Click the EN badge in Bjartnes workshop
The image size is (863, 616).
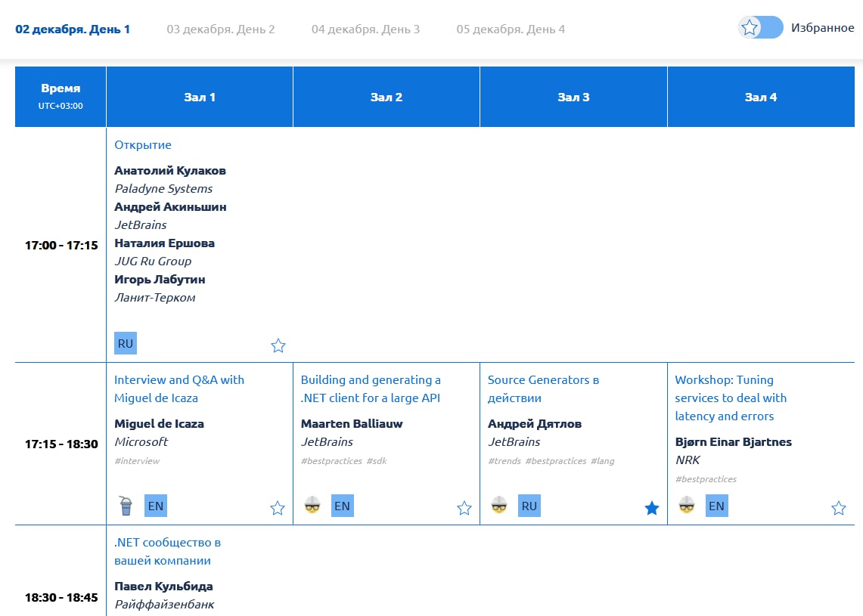click(x=716, y=506)
